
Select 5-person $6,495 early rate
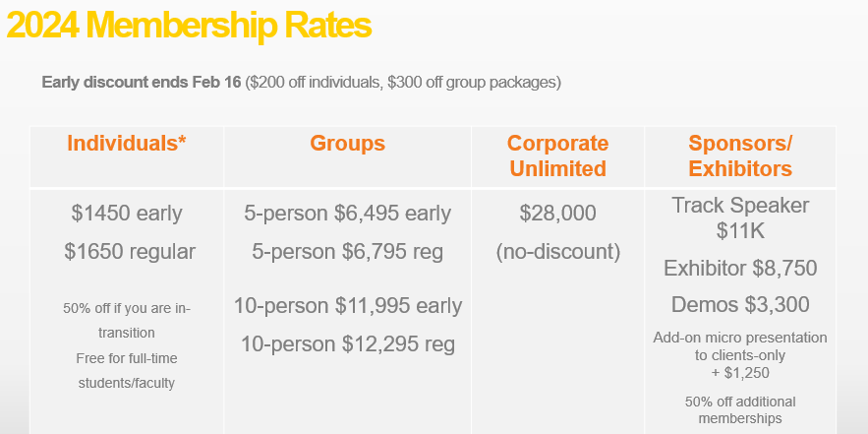click(348, 214)
